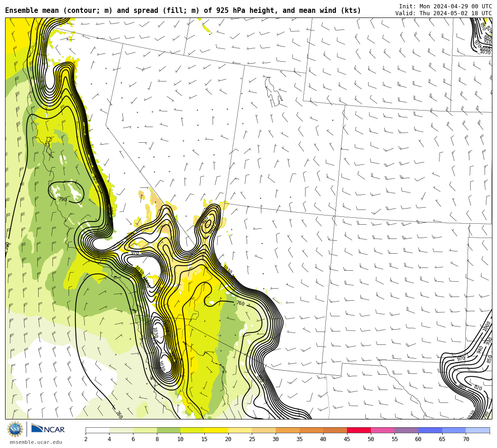Click the pale green 4-6 colorbar swatch

[x=121, y=430]
